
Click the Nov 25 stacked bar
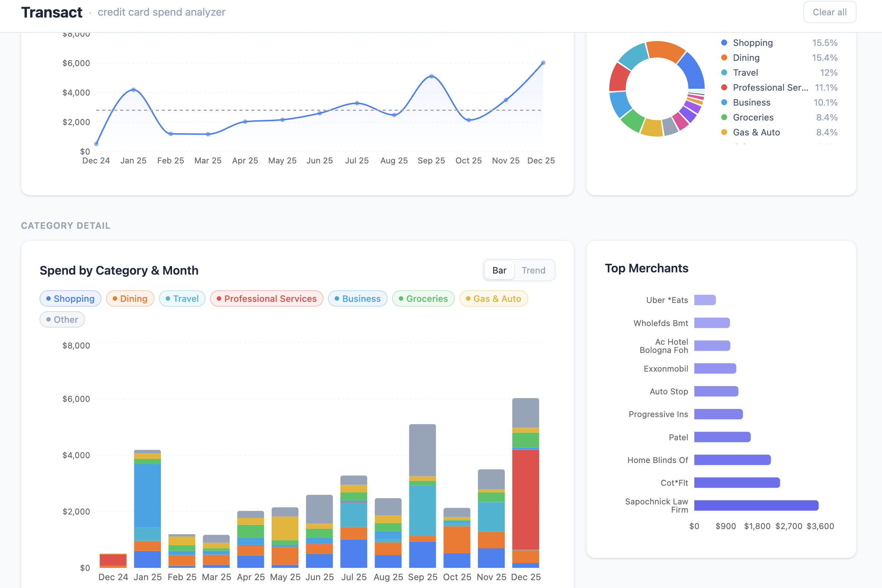point(491,519)
